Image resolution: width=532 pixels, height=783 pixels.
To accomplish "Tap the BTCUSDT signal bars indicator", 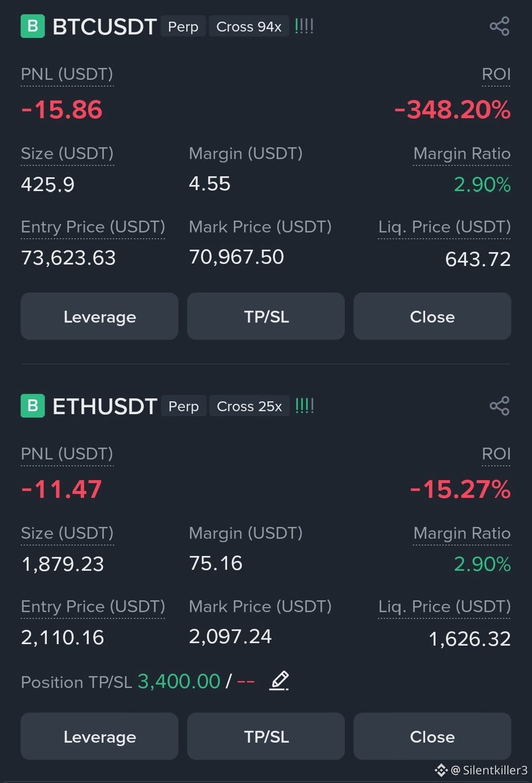I will click(304, 26).
